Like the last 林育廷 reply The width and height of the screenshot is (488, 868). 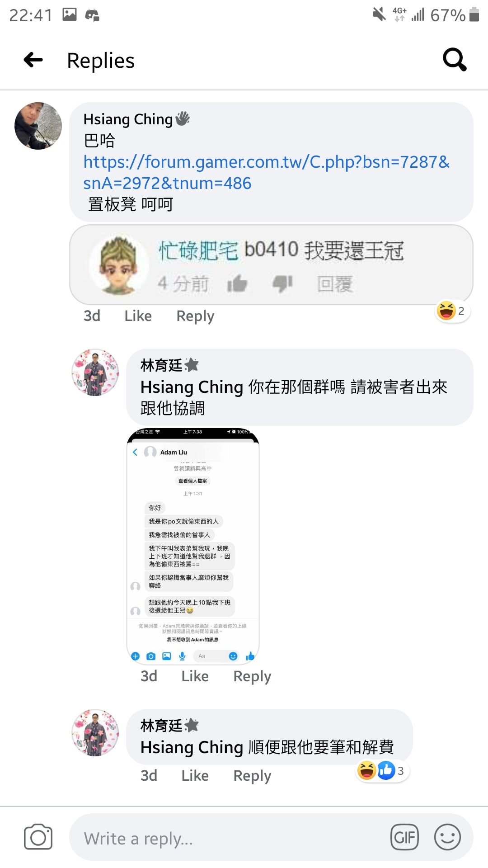tap(195, 775)
